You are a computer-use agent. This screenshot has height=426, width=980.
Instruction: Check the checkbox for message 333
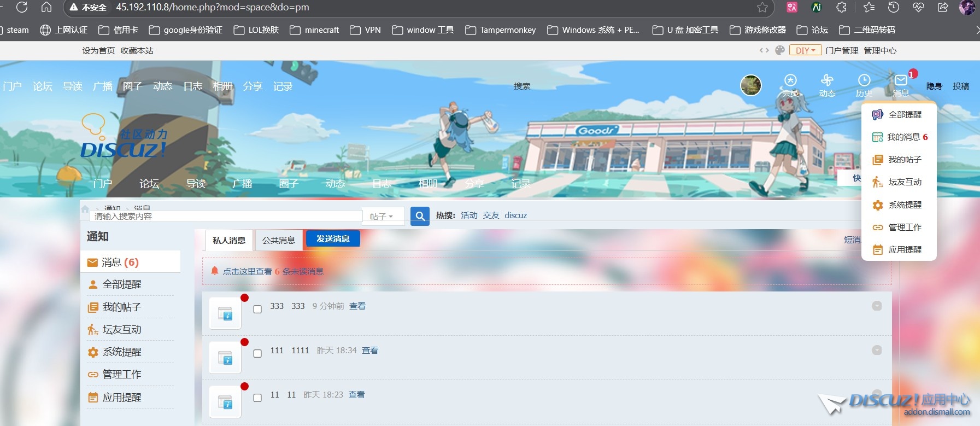click(257, 310)
